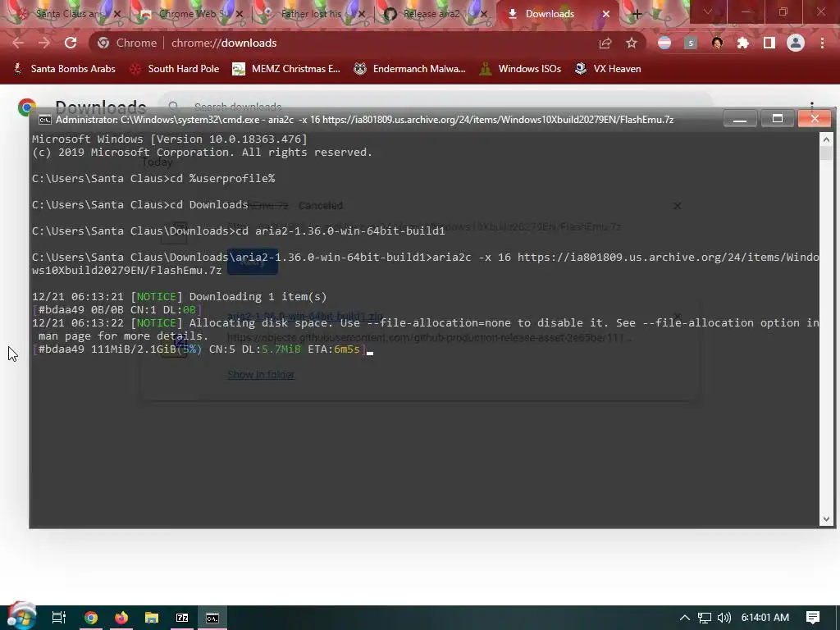Open 7-Zip from the taskbar
The image size is (840, 630).
[182, 618]
